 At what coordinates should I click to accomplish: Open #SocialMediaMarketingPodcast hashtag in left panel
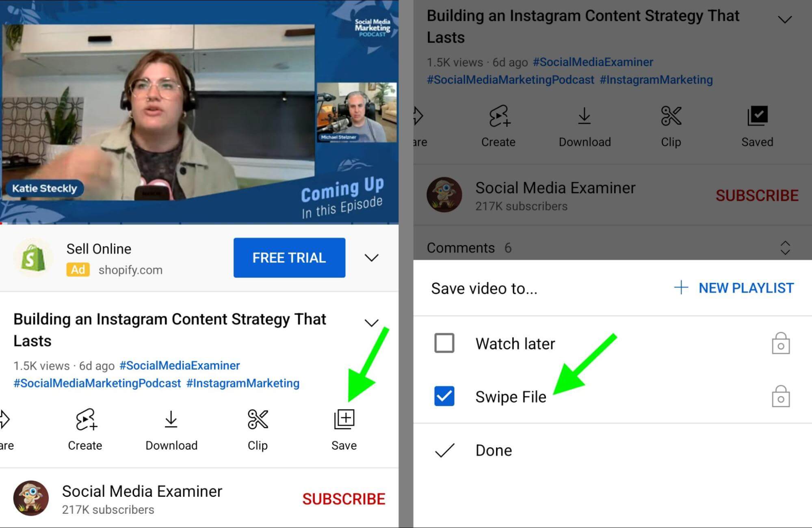click(x=97, y=383)
